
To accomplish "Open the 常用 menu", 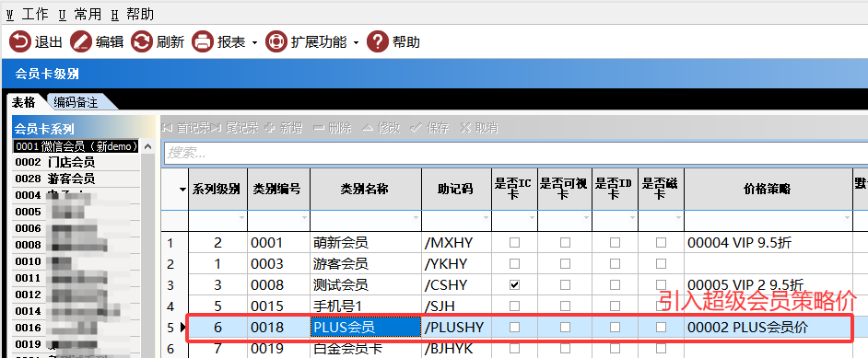I will pos(80,14).
